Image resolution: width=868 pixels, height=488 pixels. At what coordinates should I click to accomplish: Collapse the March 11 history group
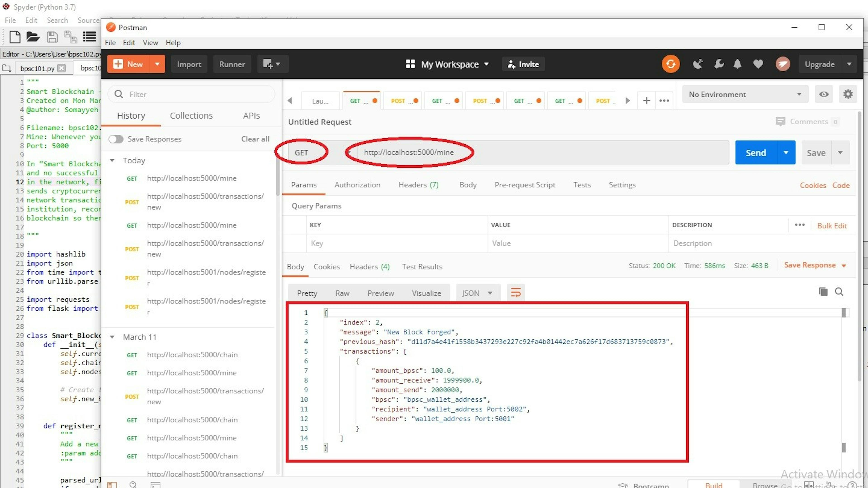coord(112,337)
